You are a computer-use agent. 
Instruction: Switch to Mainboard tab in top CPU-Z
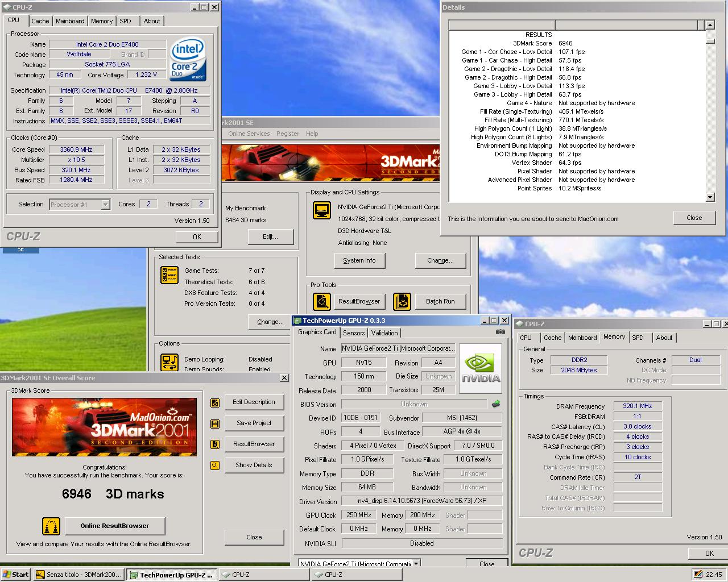pos(70,21)
